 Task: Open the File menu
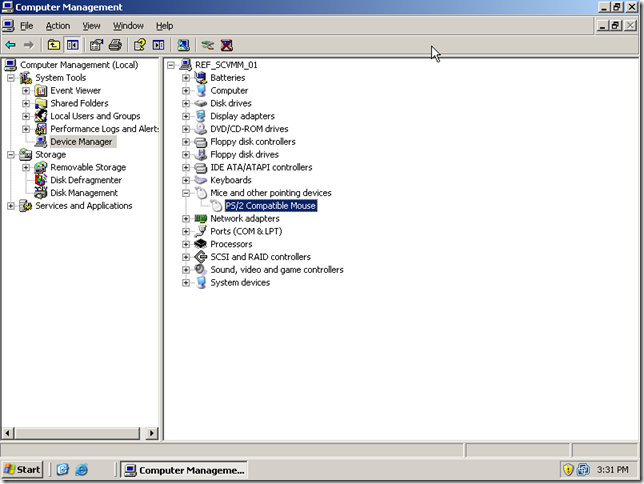[x=27, y=26]
